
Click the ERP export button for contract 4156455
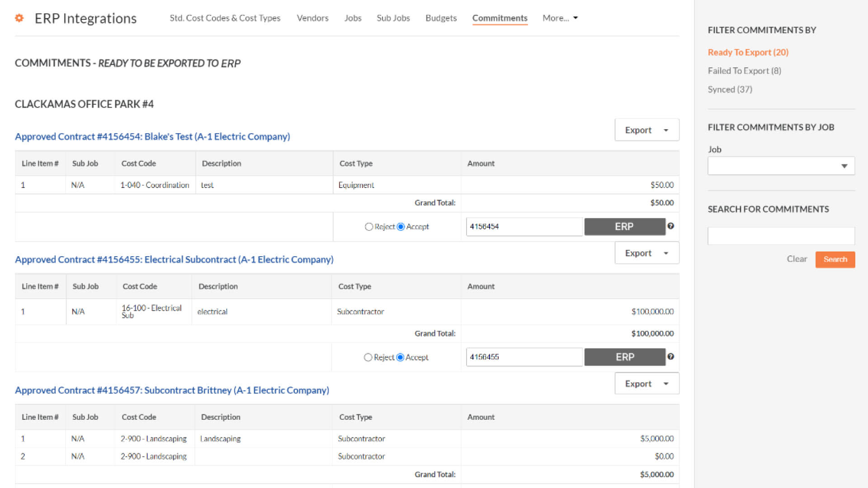pos(624,357)
